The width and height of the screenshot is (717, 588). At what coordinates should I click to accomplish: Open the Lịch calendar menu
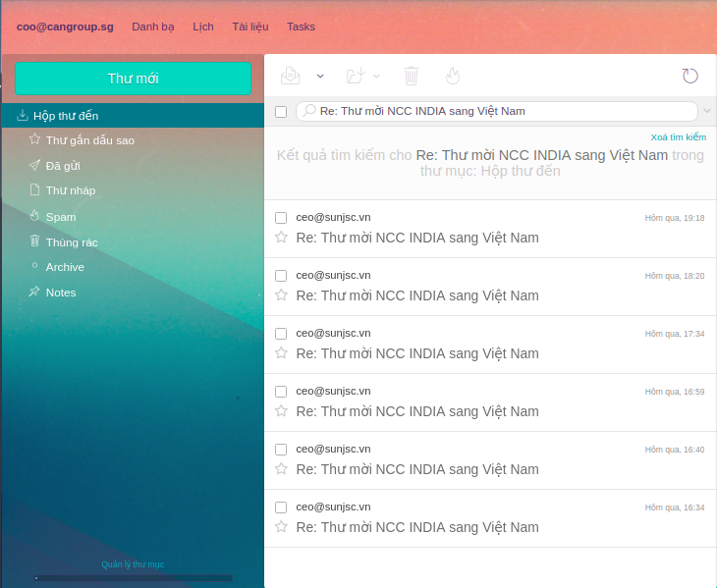(203, 27)
